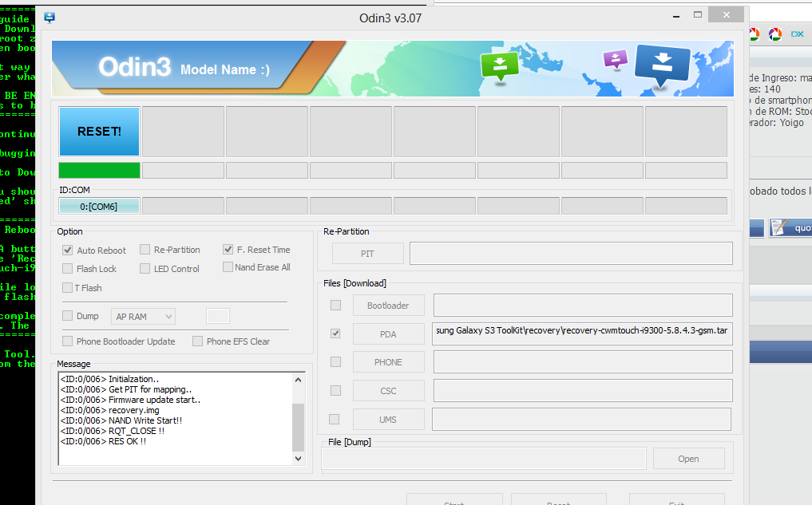
Task: Enable the Re-Partition checkbox
Action: click(145, 250)
